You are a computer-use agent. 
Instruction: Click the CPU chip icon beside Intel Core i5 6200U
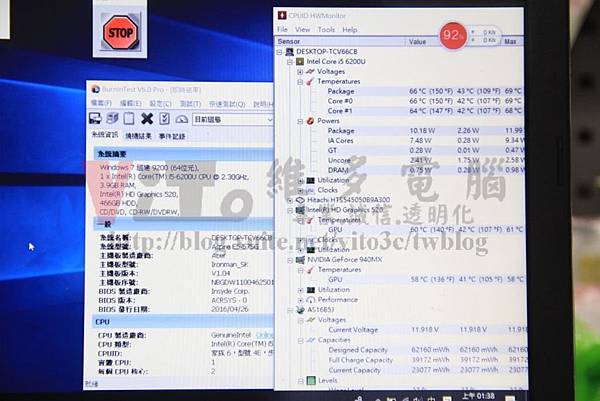pos(300,62)
